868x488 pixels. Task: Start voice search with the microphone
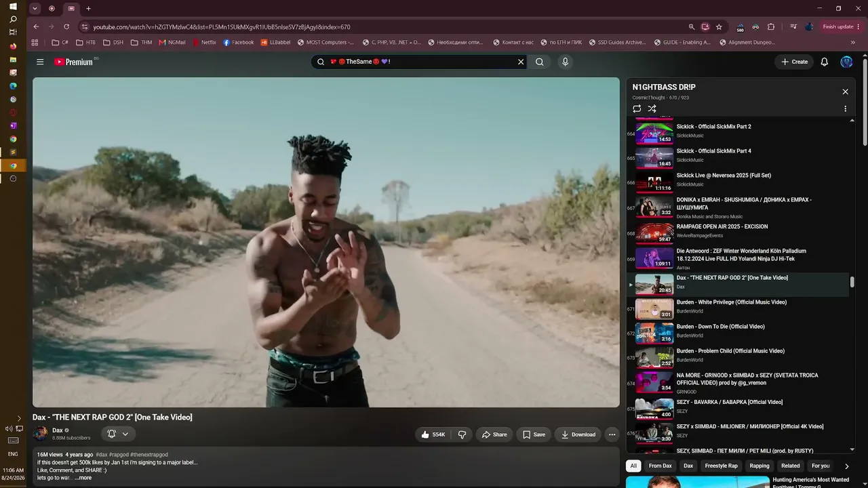[x=565, y=62]
